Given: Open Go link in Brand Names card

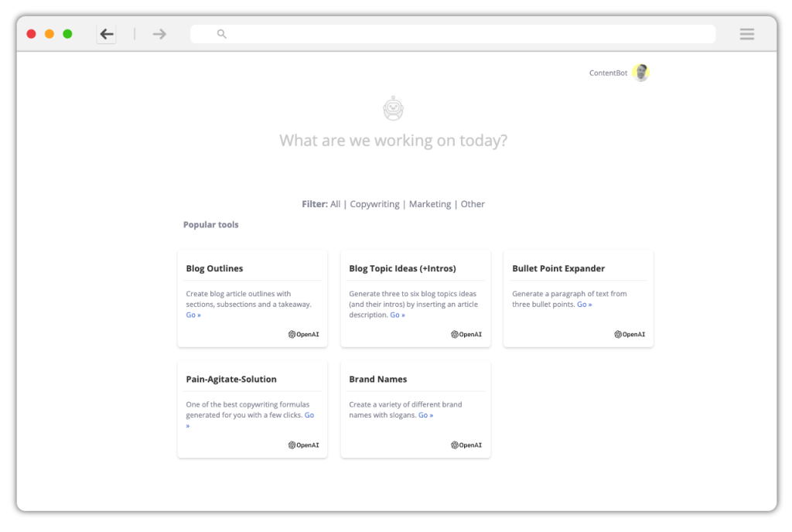Looking at the screenshot, I should [x=426, y=415].
